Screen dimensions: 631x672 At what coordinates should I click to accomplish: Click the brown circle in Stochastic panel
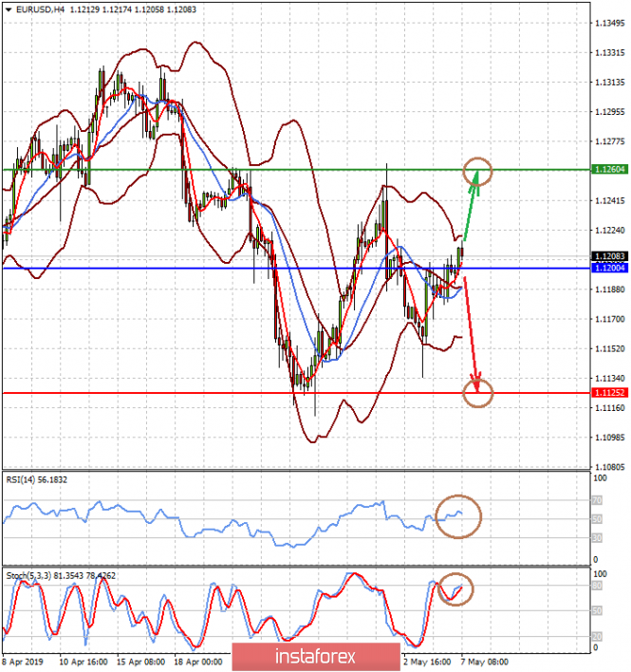(456, 588)
